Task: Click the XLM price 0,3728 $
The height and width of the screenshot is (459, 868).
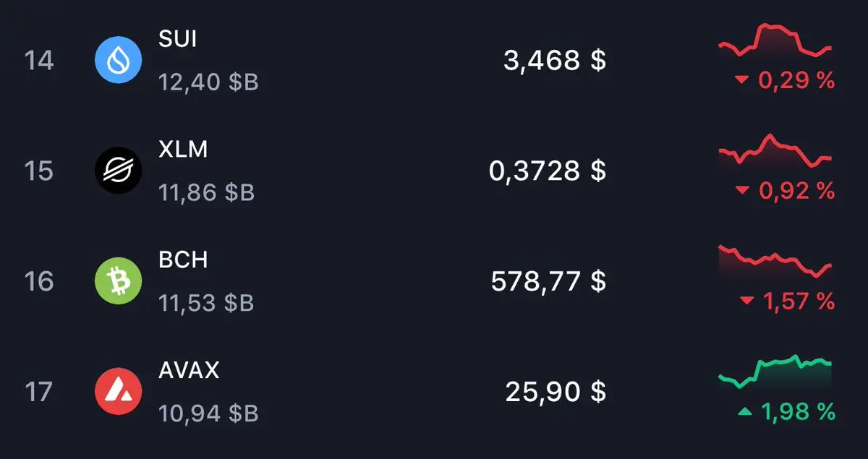Action: pyautogui.click(x=548, y=171)
